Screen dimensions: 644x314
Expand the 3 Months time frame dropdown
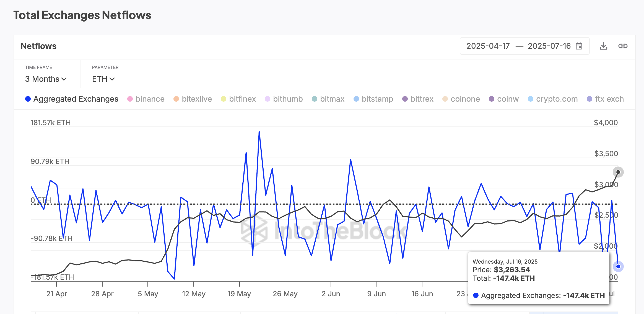point(46,79)
